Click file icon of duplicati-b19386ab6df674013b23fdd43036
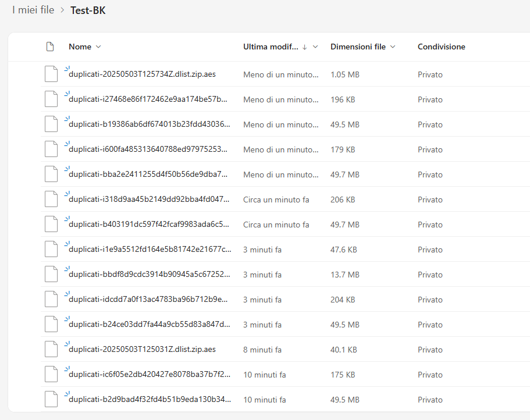The image size is (530, 420). coord(51,124)
